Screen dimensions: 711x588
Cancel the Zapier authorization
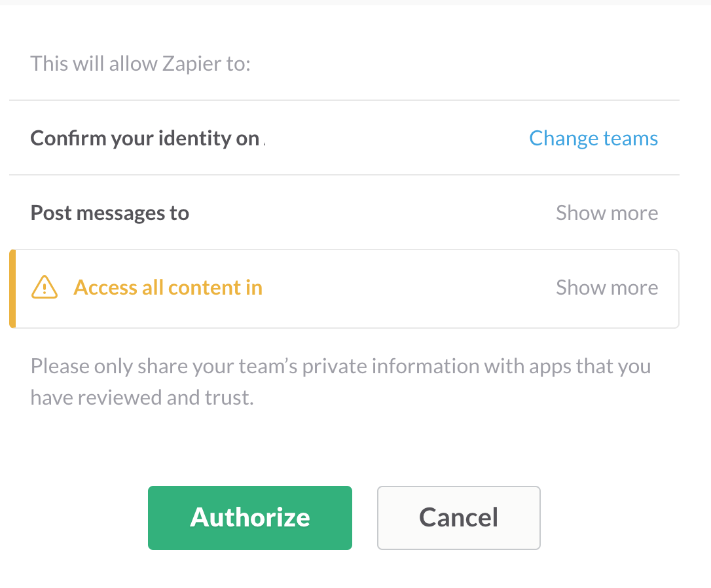[458, 518]
